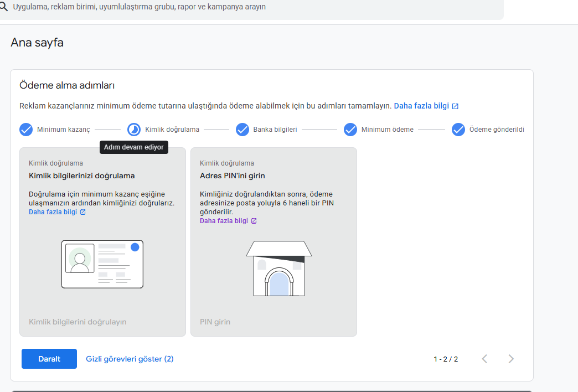Click the Kimlik doğrulama in-progress step icon

tap(134, 130)
